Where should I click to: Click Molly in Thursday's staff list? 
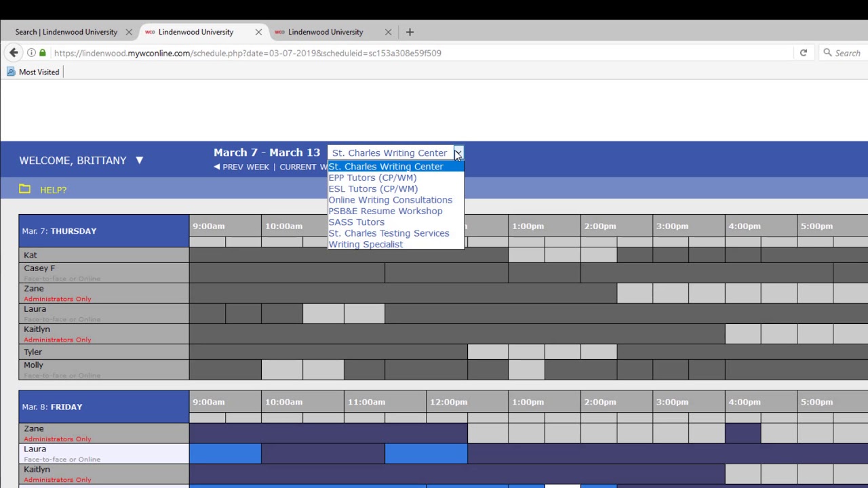(33, 365)
